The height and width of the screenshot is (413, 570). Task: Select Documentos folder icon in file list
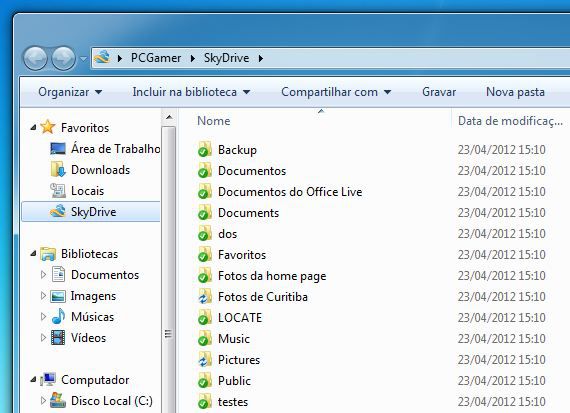tap(205, 170)
